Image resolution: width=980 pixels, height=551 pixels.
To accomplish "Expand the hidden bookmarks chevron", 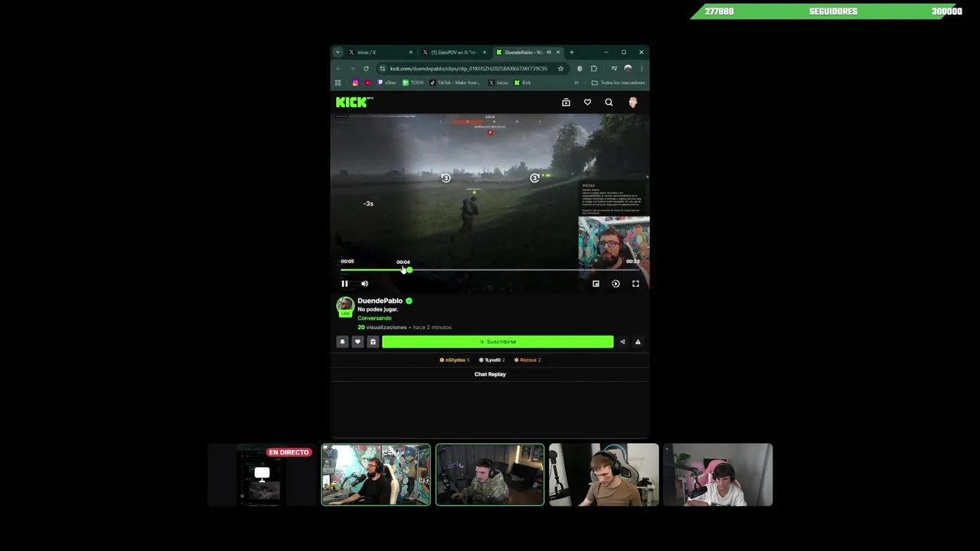I will coord(576,83).
